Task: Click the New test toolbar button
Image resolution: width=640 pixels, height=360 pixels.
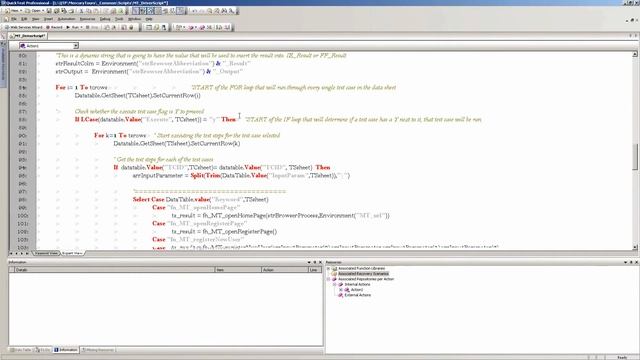Action: click(12, 11)
